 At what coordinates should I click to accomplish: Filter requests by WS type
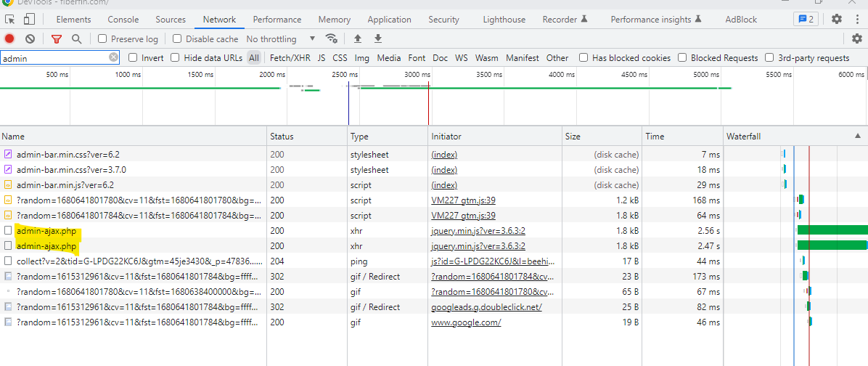click(461, 57)
